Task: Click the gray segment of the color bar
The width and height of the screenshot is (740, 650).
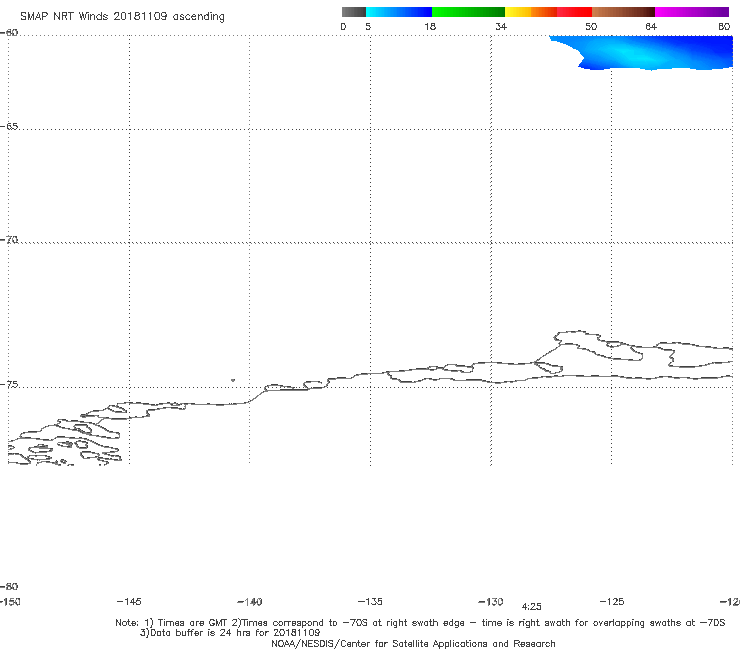Action: coord(354,12)
